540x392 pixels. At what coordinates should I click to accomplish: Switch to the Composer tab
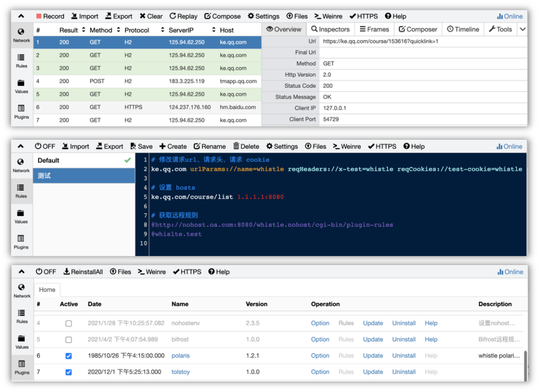tap(417, 29)
